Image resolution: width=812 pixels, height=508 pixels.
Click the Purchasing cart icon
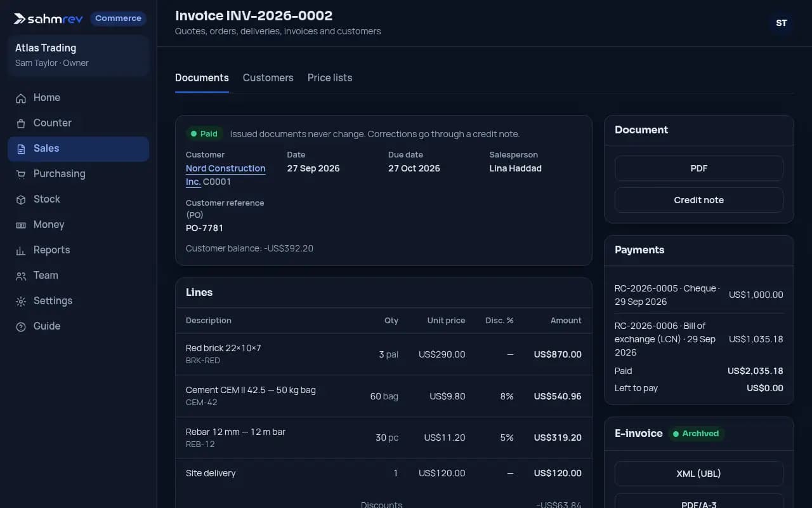[21, 174]
